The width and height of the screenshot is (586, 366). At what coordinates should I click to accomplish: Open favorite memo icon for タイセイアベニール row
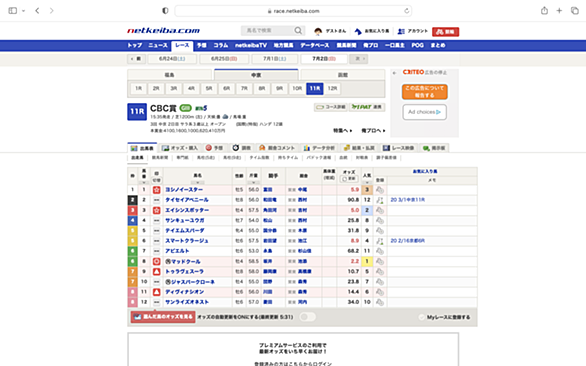point(380,200)
